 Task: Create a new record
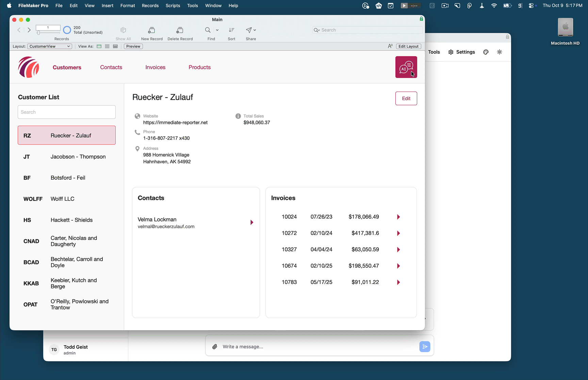click(152, 32)
